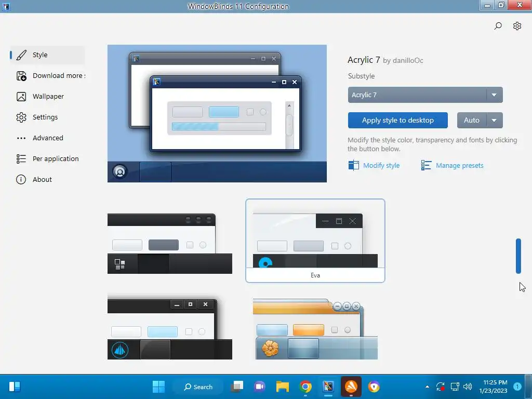Click the volume speaker tray icon
The width and height of the screenshot is (532, 399).
(468, 387)
